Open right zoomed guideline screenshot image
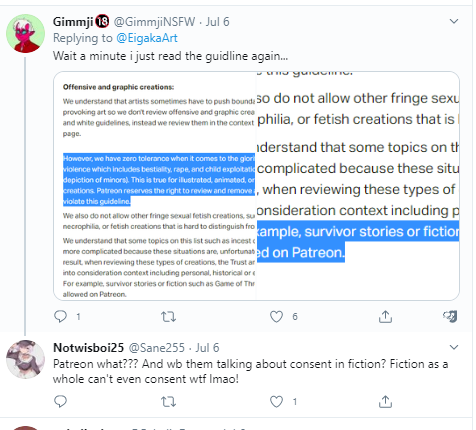Image resolution: width=476 pixels, height=430 pixels. pos(358,186)
